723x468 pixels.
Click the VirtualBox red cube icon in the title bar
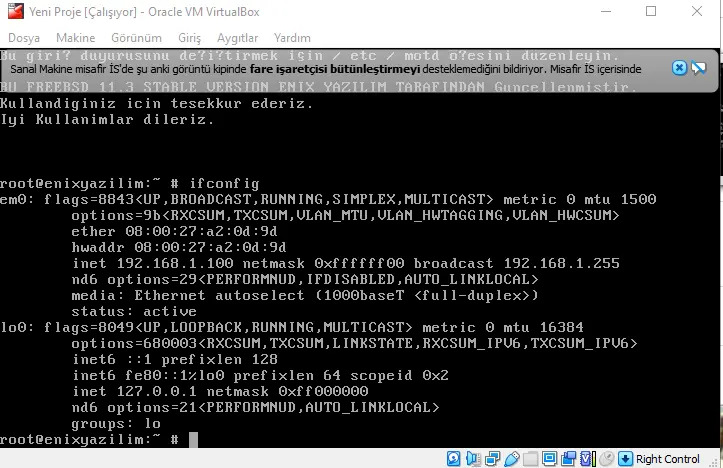tap(16, 11)
